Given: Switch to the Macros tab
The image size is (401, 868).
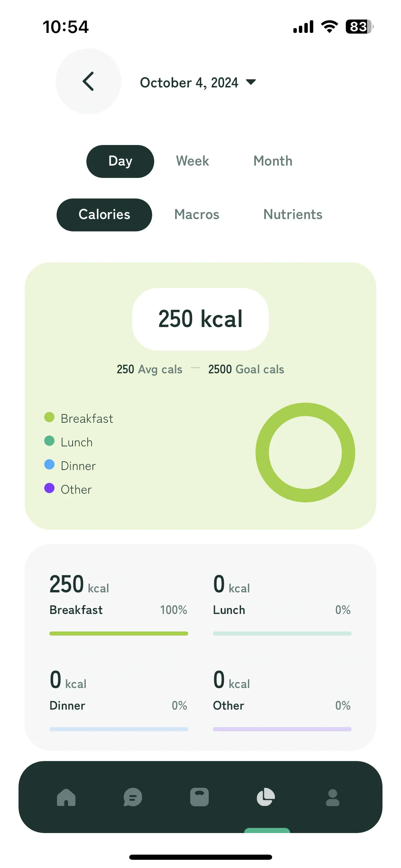Looking at the screenshot, I should pos(197,215).
